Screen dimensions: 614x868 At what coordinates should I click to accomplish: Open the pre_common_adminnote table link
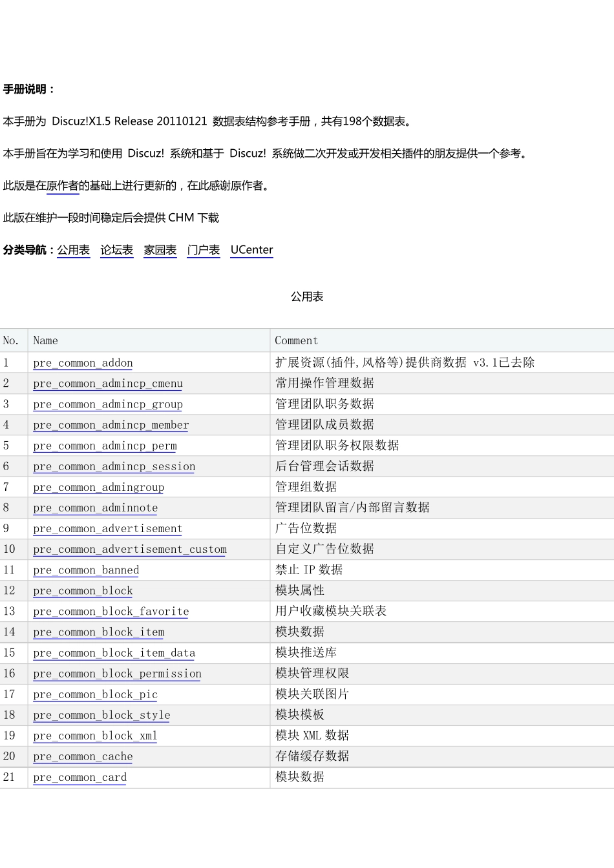(x=96, y=508)
